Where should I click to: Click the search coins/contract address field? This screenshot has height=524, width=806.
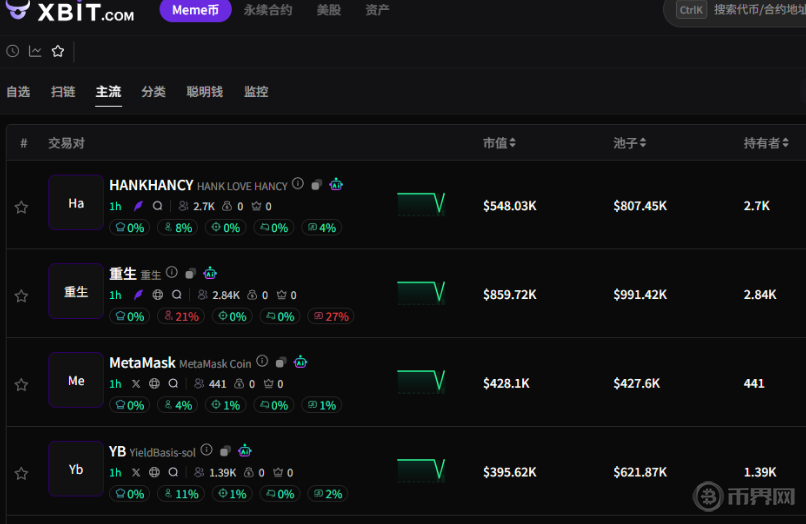(x=754, y=10)
